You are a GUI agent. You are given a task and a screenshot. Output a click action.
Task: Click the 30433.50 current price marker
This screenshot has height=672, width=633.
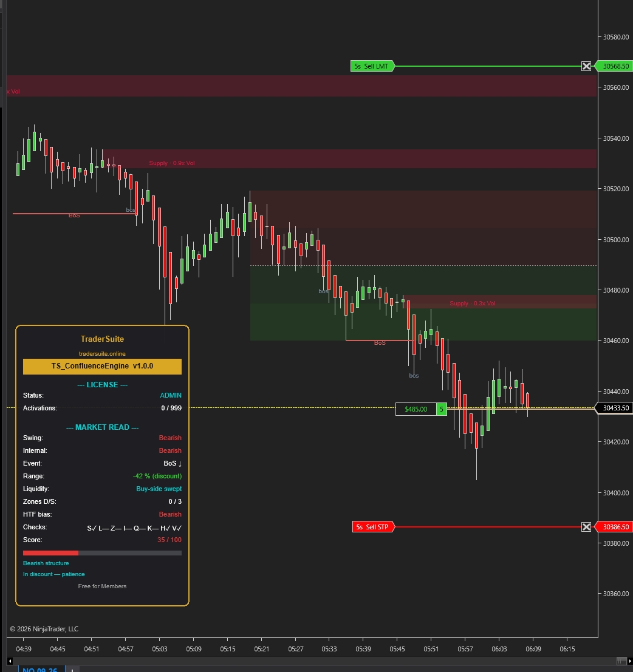click(x=615, y=407)
